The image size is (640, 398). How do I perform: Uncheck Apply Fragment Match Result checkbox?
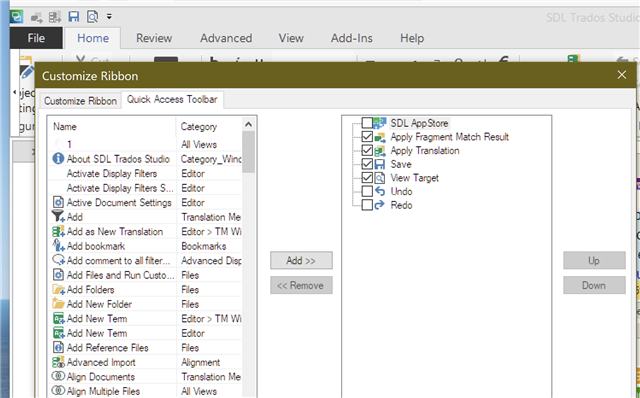click(x=367, y=136)
